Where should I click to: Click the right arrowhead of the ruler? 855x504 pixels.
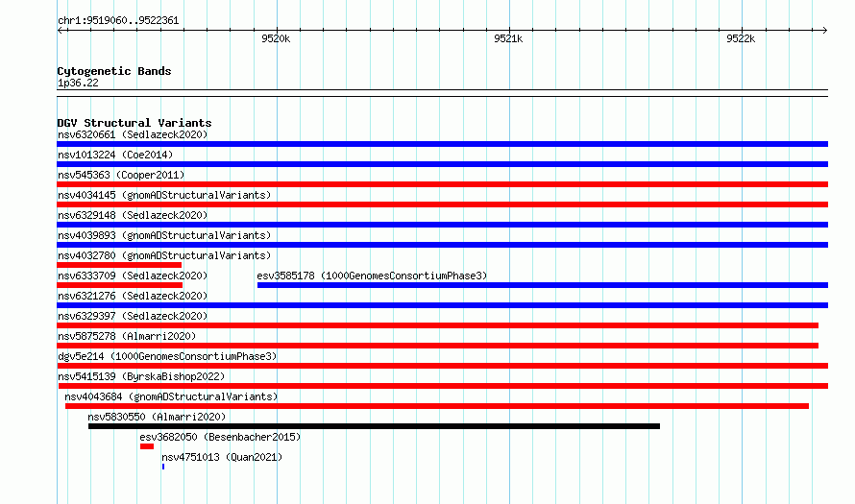(824, 31)
